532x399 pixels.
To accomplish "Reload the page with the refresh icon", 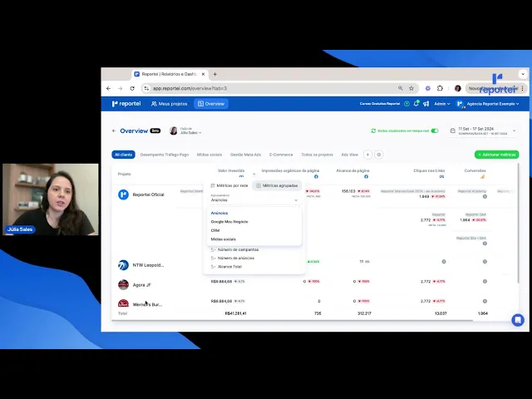I will 132,89.
